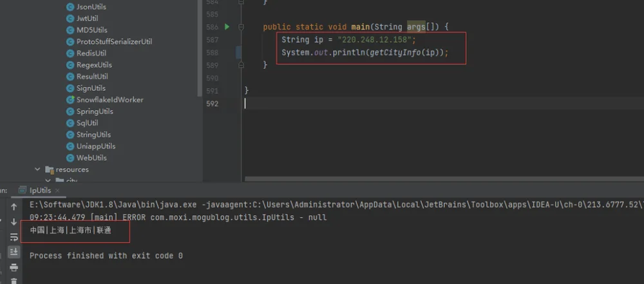Click line number 588 in gutter
Screen dimensions: 644x284
(x=212, y=53)
